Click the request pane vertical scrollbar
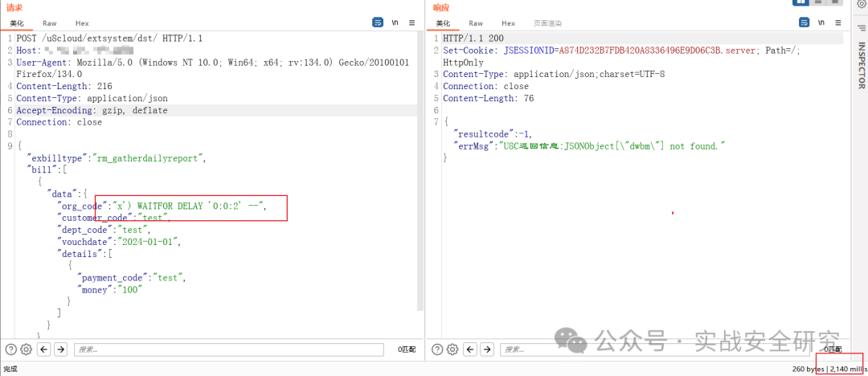Screen dimensions: 868x376 pyautogui.click(x=420, y=172)
